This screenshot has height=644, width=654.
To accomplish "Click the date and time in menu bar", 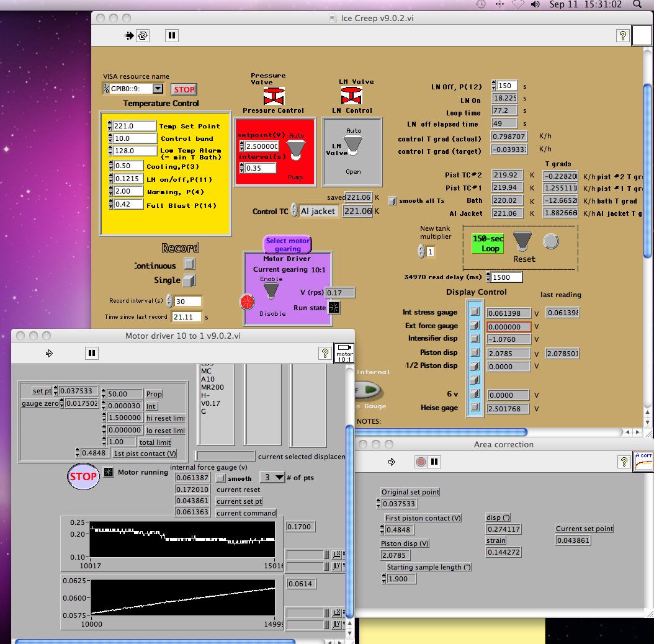I will (585, 4).
